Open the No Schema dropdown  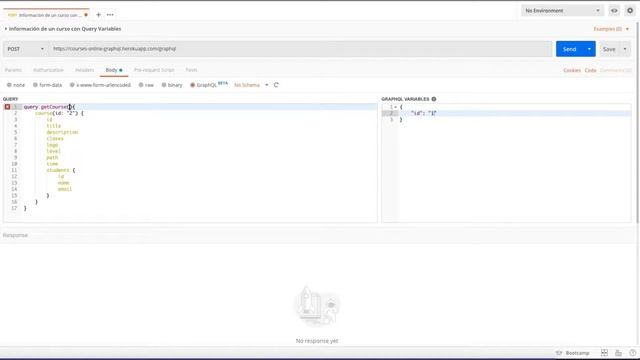(251, 85)
